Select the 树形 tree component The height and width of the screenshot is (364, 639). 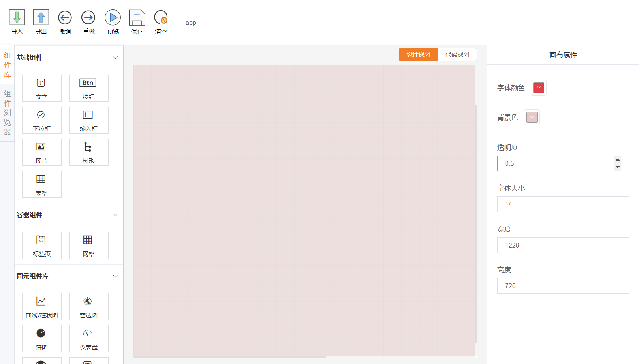(x=89, y=152)
